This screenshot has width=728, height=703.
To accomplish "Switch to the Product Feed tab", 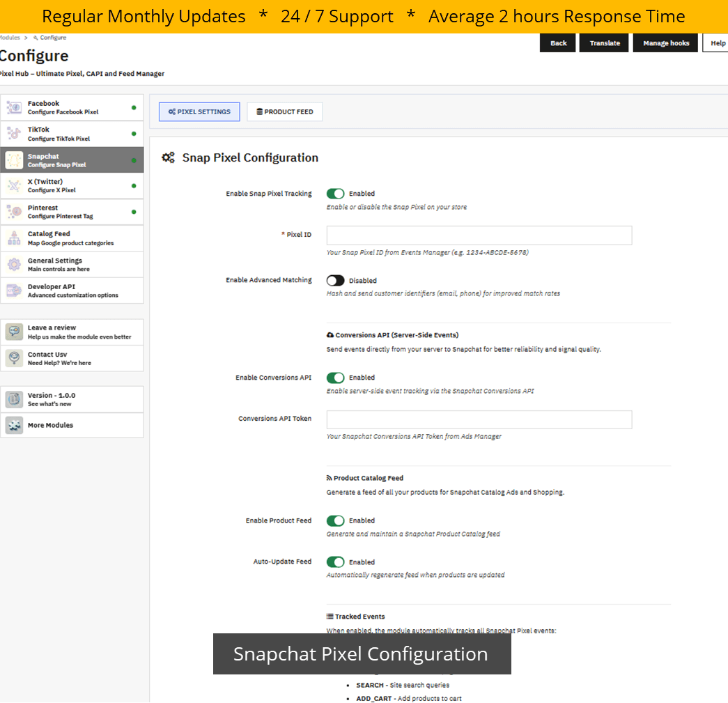I will (285, 112).
